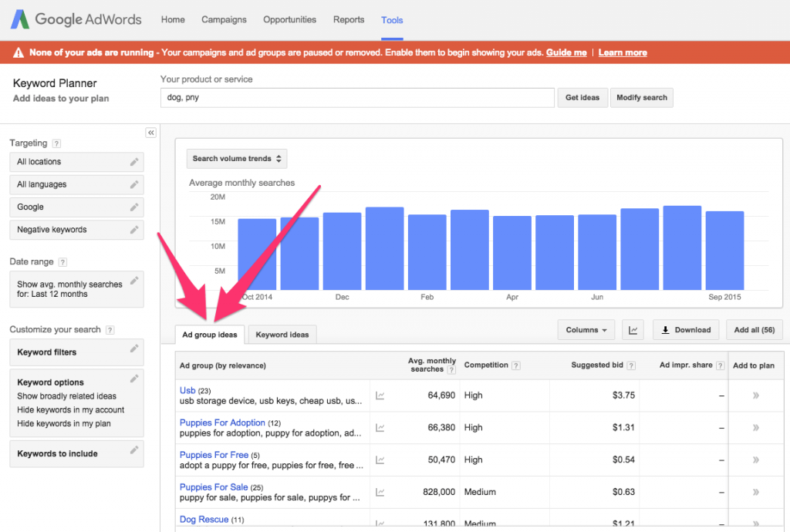Add Puppies For Sale to plan

click(x=756, y=492)
